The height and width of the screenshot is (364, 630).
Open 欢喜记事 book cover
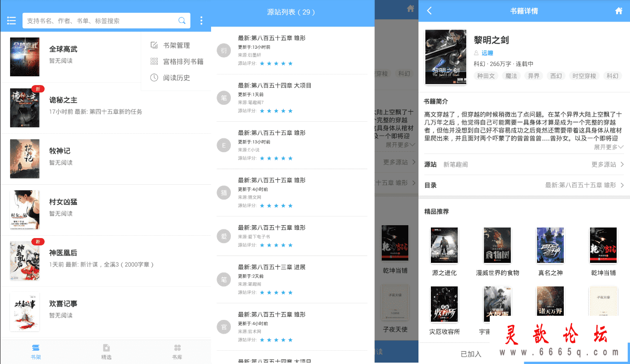coord(25,312)
